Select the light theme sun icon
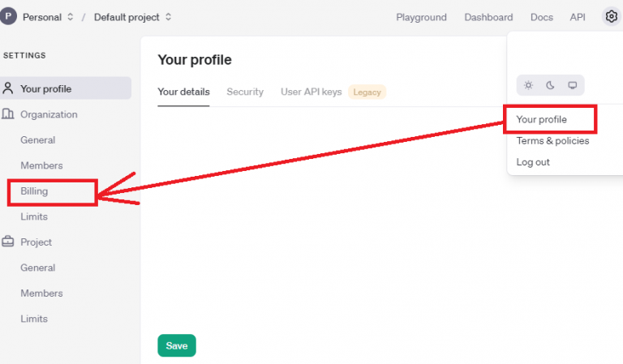 coord(528,85)
